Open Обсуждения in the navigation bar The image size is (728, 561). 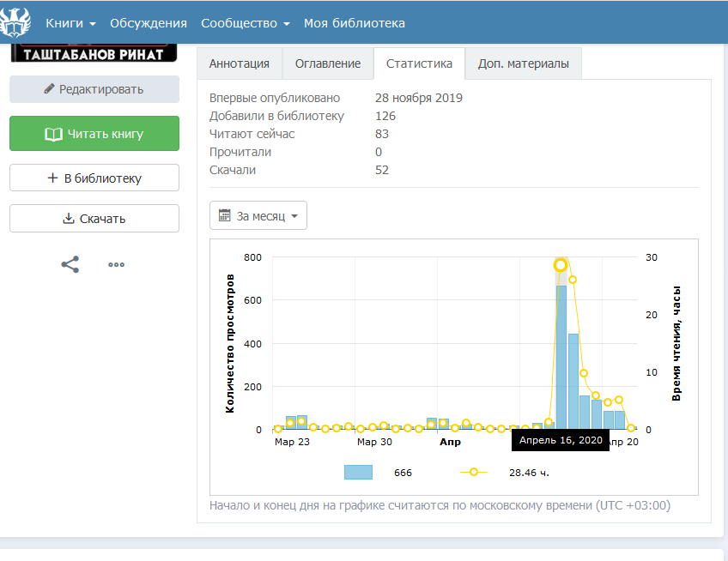[149, 23]
